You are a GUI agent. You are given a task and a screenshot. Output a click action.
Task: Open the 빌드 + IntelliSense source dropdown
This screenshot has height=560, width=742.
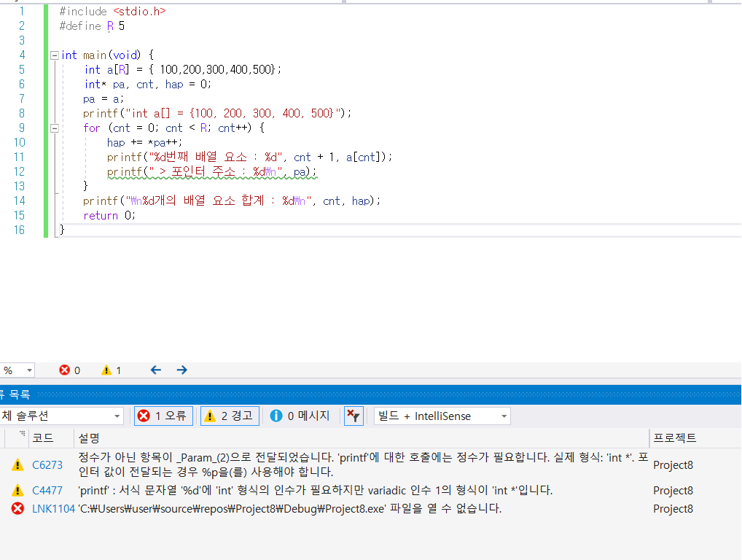[x=442, y=416]
